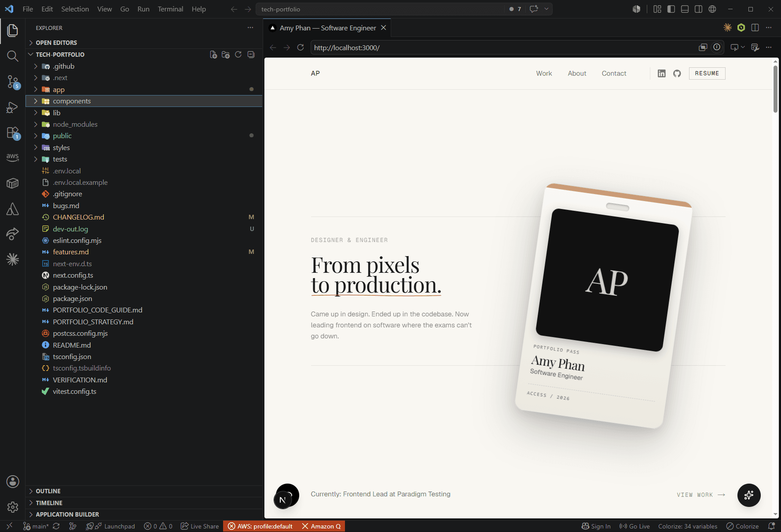Reload the localhost browser preview
The image size is (781, 532).
pos(301,48)
